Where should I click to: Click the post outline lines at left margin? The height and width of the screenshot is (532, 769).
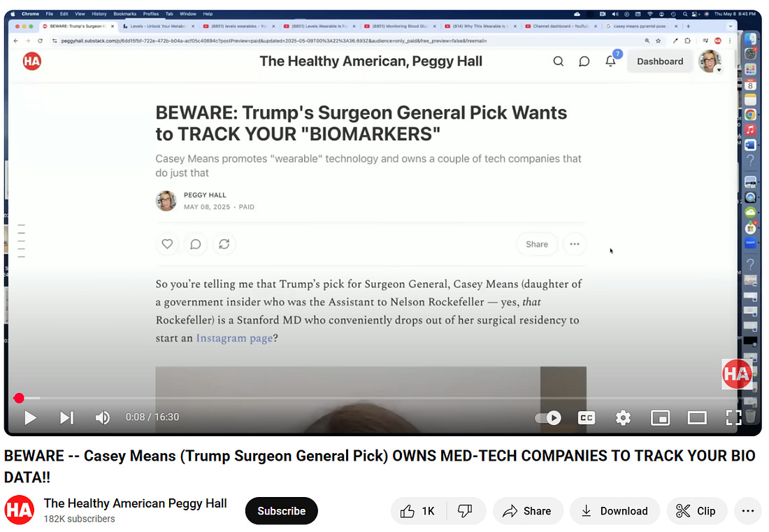click(21, 240)
